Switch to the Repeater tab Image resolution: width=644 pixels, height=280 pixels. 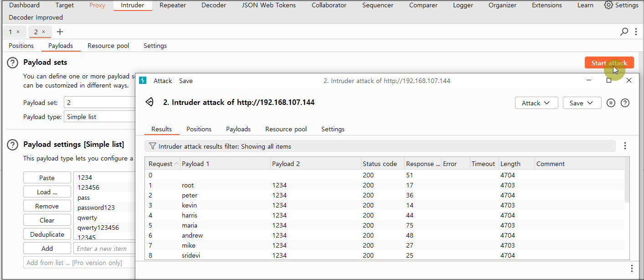(x=173, y=5)
